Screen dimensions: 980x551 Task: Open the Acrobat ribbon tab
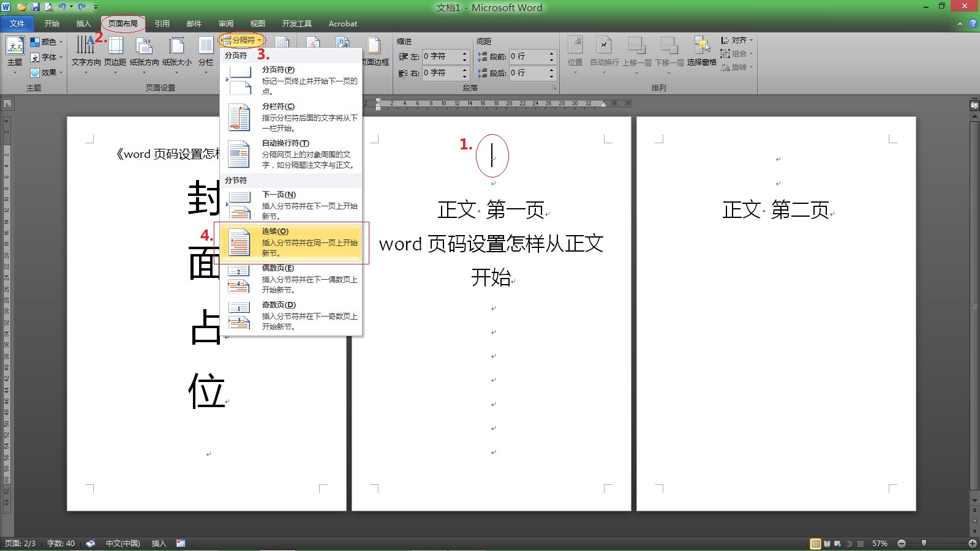point(342,23)
